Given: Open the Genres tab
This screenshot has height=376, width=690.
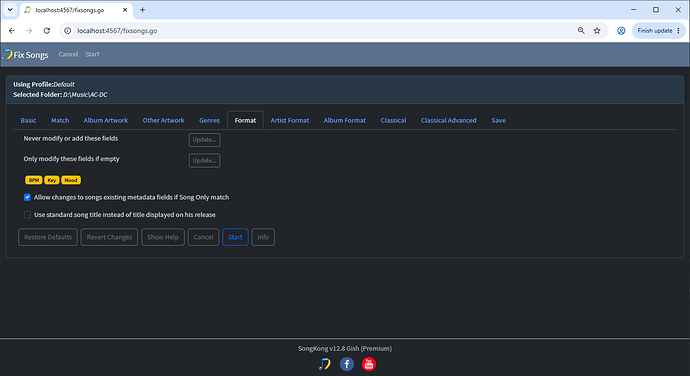Looking at the screenshot, I should (x=209, y=120).
